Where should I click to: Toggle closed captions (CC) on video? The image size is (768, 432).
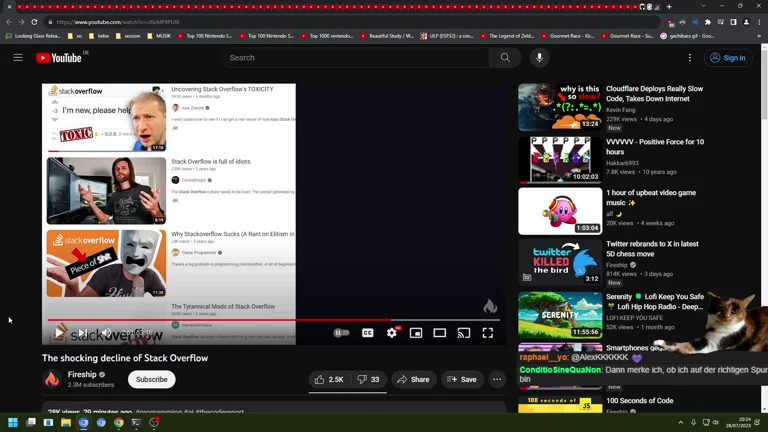coord(368,333)
